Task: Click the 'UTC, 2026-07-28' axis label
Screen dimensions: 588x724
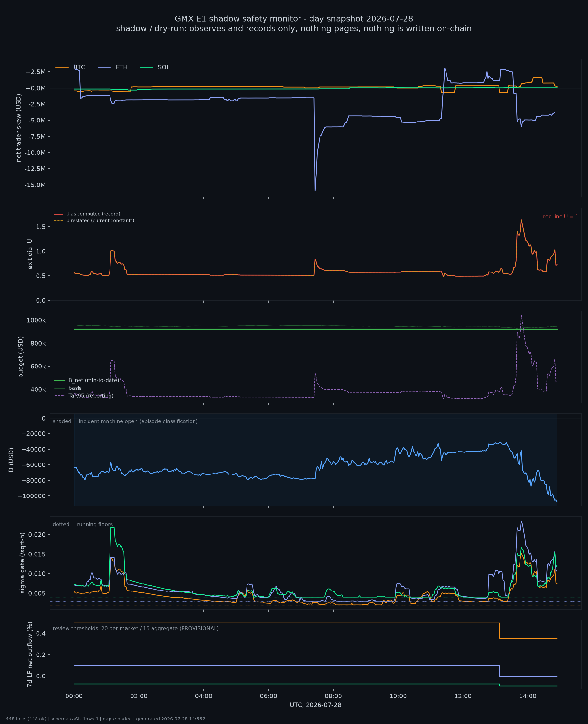Action: point(315,705)
